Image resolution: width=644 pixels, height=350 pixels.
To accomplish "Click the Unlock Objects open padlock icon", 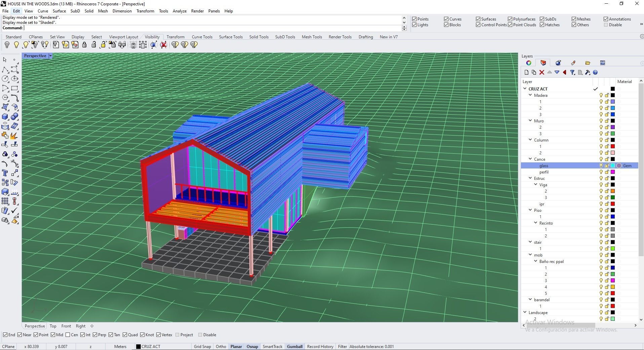I will tap(94, 45).
